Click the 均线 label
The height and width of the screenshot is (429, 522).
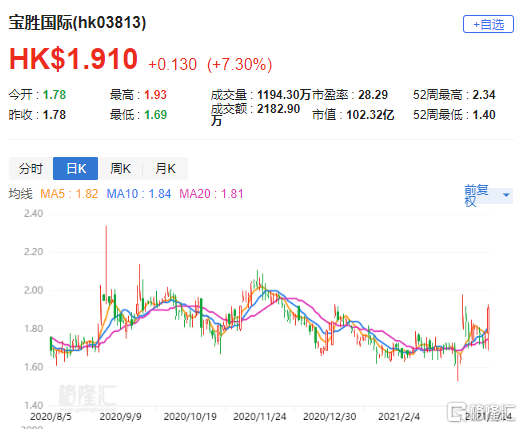[21, 194]
